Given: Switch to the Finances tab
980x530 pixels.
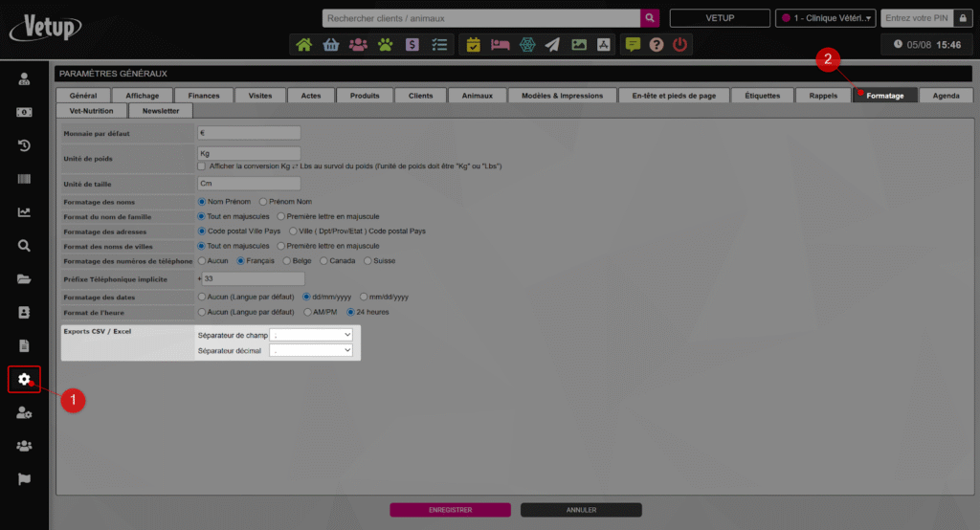Looking at the screenshot, I should (x=204, y=96).
